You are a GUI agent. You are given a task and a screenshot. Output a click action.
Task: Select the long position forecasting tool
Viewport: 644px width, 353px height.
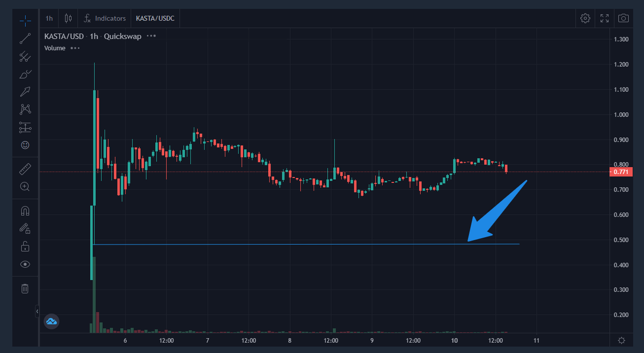tap(25, 127)
